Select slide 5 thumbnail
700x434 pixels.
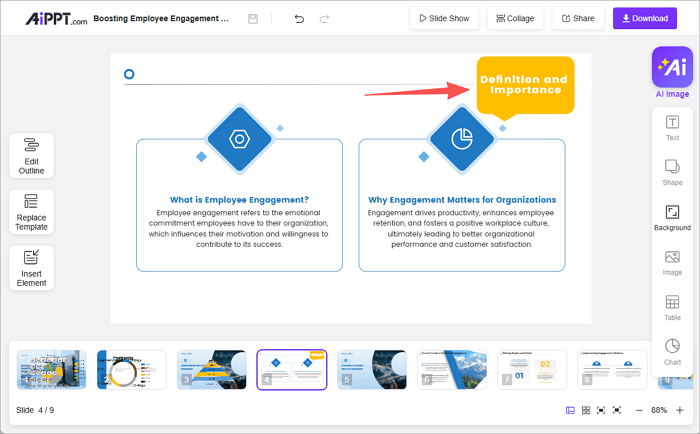tap(372, 369)
